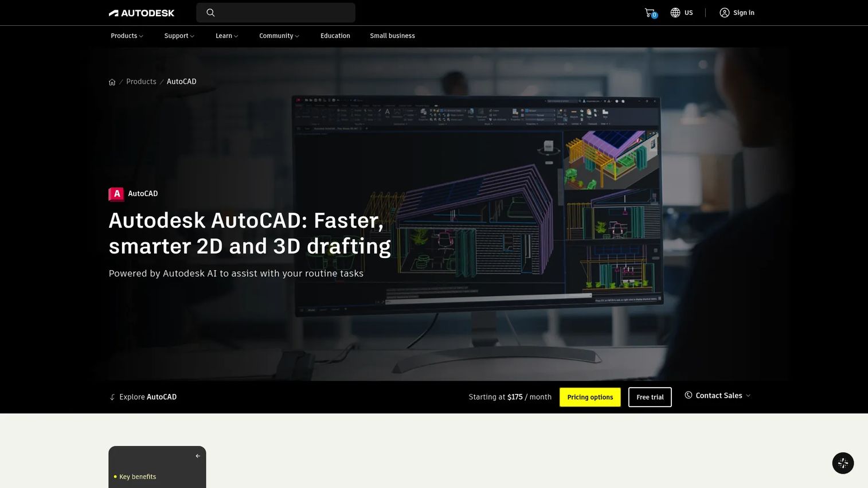Collapse the side panel with left arrow
Viewport: 868px width, 488px height.
[198, 456]
